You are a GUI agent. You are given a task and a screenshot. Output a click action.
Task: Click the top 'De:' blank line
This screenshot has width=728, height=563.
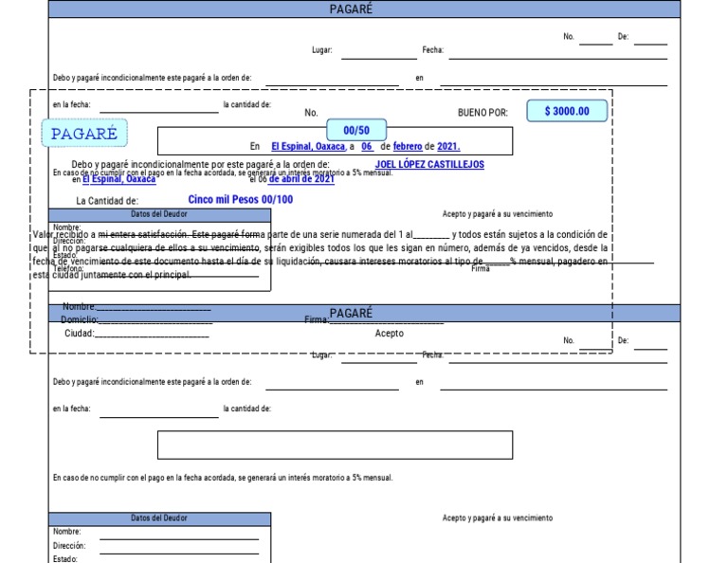click(x=650, y=45)
